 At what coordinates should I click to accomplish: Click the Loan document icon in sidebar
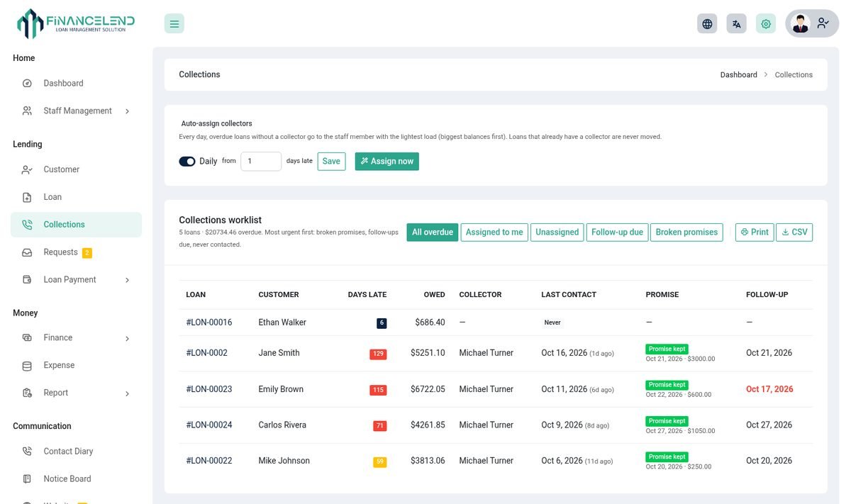[27, 197]
